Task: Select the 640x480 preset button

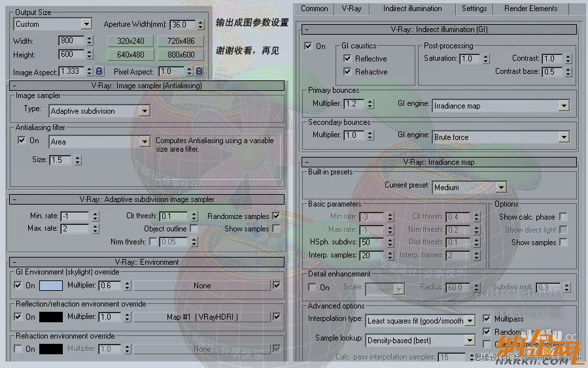Action: pyautogui.click(x=131, y=55)
